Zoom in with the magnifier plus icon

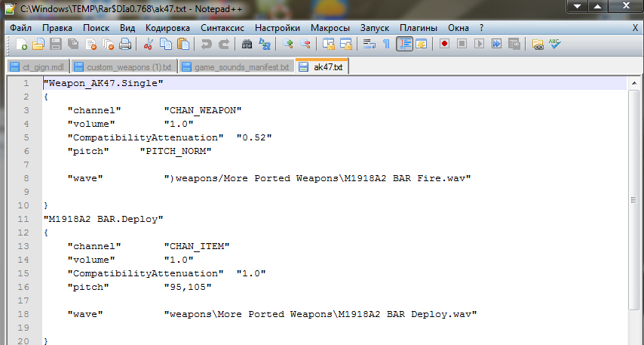(287, 44)
